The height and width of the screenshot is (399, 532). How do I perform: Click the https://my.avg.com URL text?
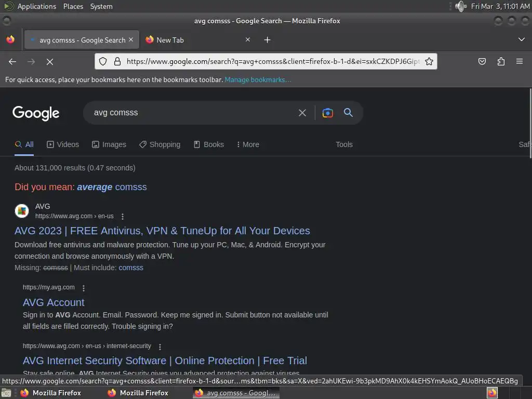(x=48, y=287)
